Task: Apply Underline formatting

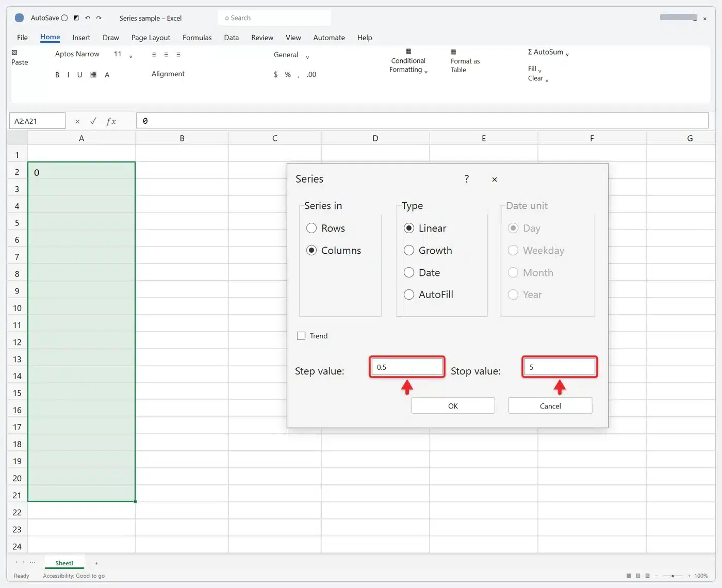Action: pos(79,75)
